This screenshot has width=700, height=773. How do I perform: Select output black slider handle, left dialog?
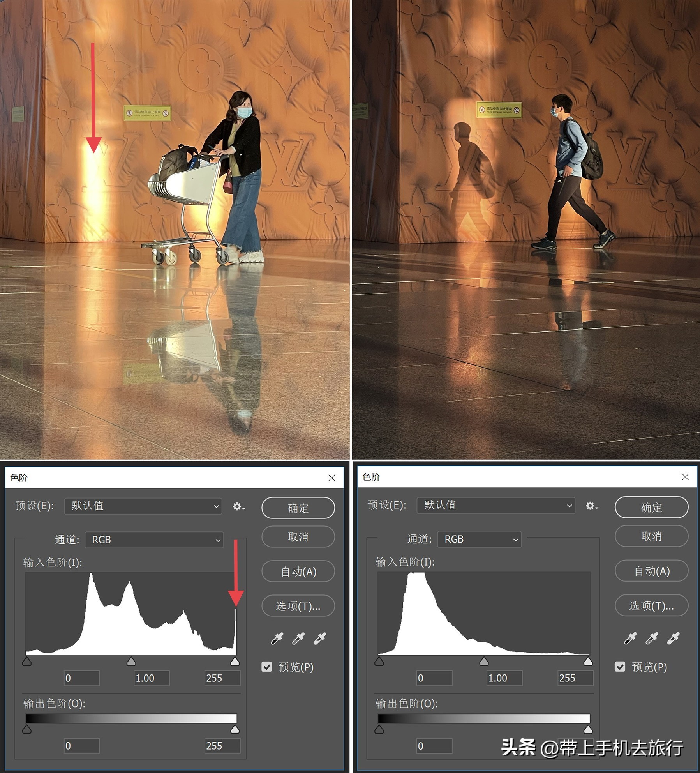27,729
